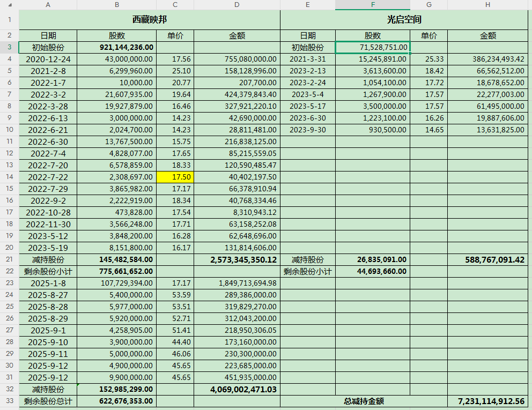Click date cell 2025-9-11
This screenshot has height=410, width=532.
click(48, 354)
